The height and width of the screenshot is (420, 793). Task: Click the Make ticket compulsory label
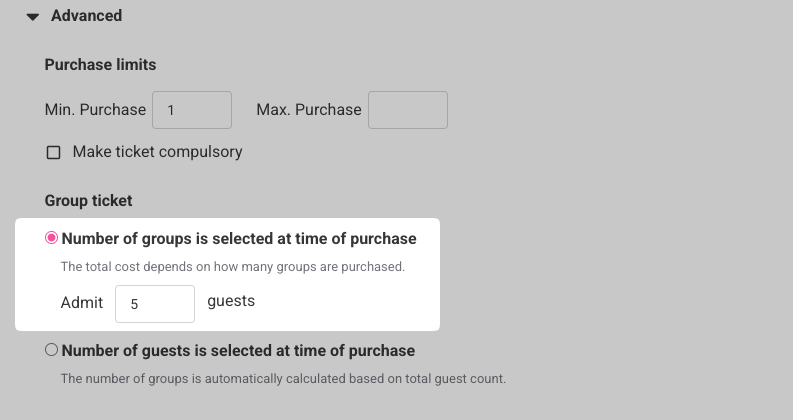[x=157, y=152]
